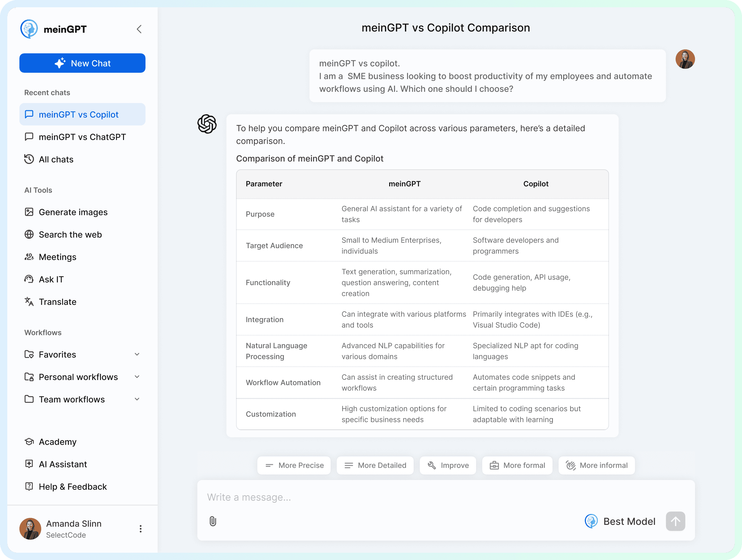Click the Target Audience row label
The width and height of the screenshot is (742, 560).
pyautogui.click(x=274, y=246)
